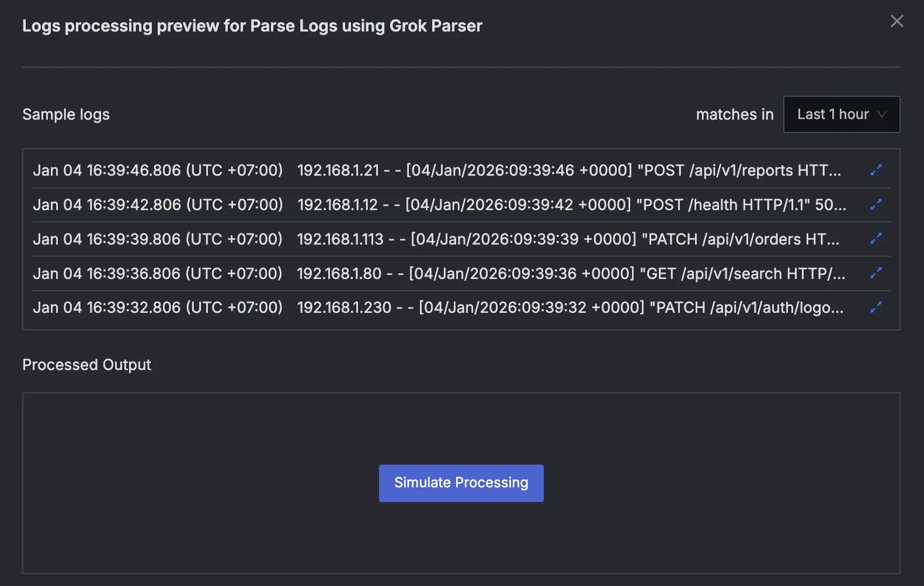The height and width of the screenshot is (586, 924).
Task: Expand the log entry from 192.168.1.113
Action: coord(876,239)
